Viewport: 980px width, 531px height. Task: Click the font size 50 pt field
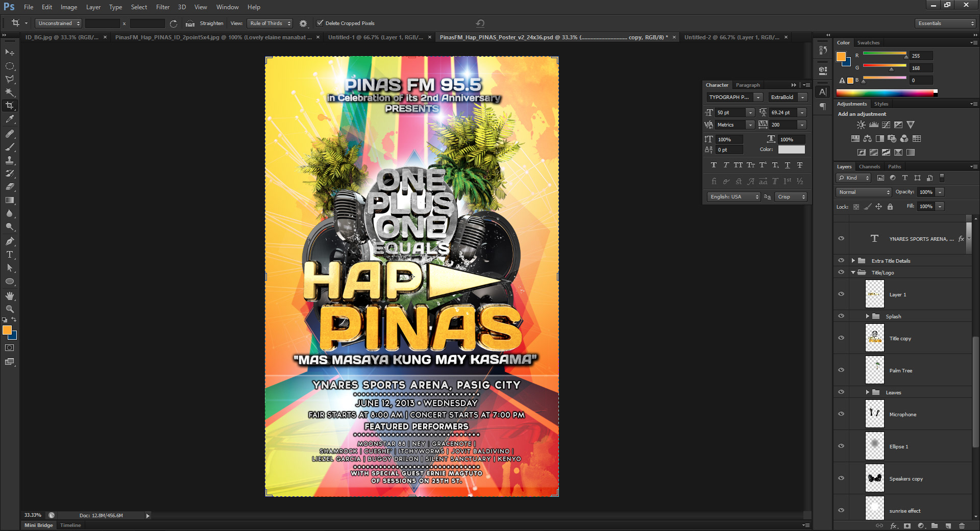click(730, 113)
